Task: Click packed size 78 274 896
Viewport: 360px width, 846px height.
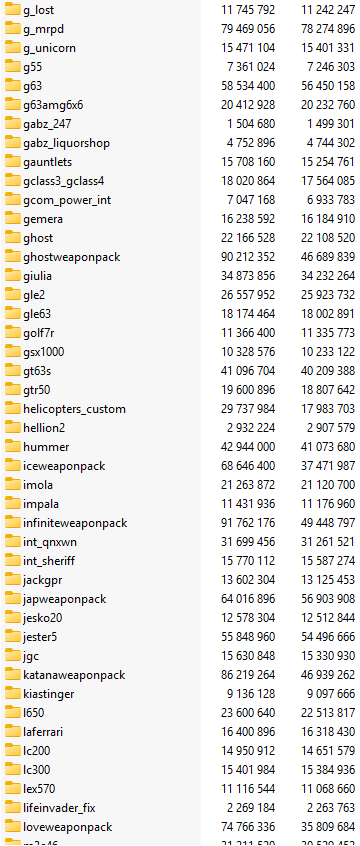Action: [x=328, y=29]
